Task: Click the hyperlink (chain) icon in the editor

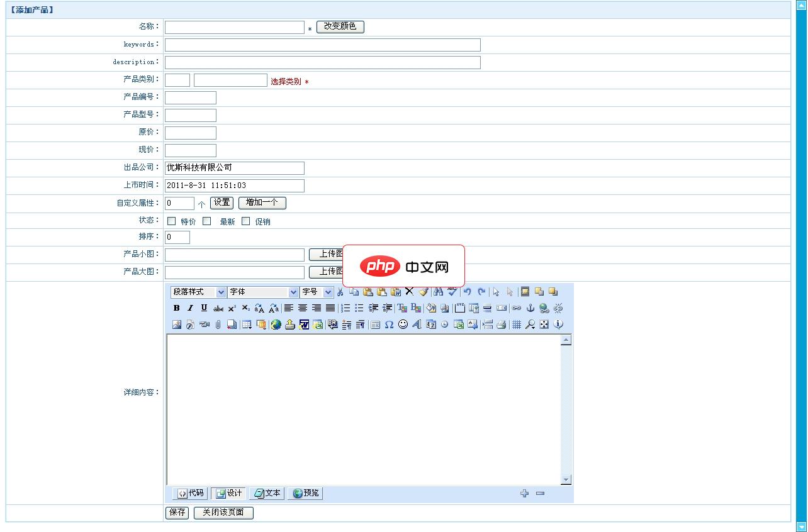Action: pos(517,307)
